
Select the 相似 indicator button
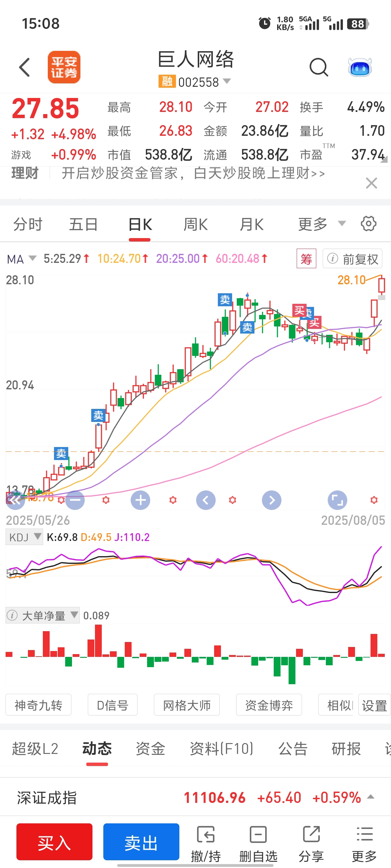pyautogui.click(x=336, y=705)
